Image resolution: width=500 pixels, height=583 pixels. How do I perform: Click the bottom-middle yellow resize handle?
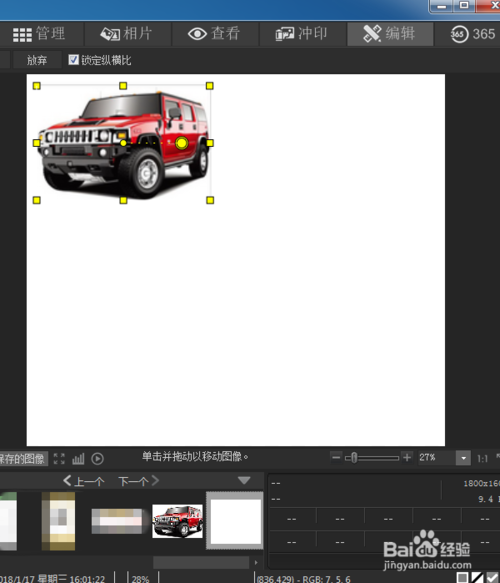coord(123,200)
